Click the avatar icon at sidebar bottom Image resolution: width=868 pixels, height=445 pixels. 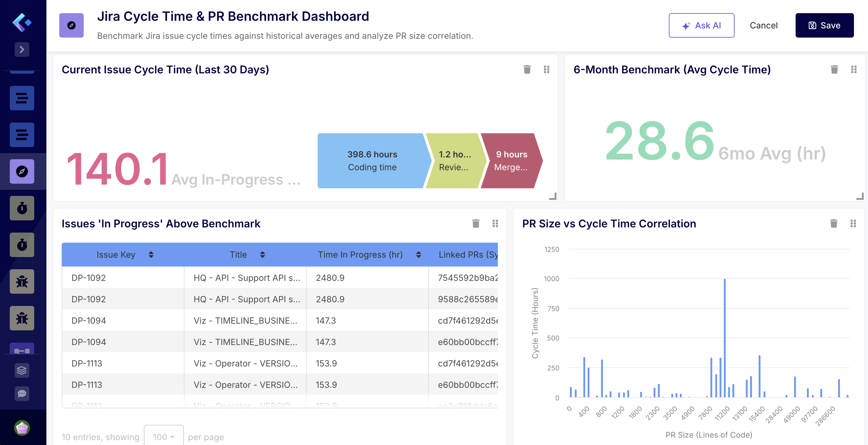click(x=22, y=428)
